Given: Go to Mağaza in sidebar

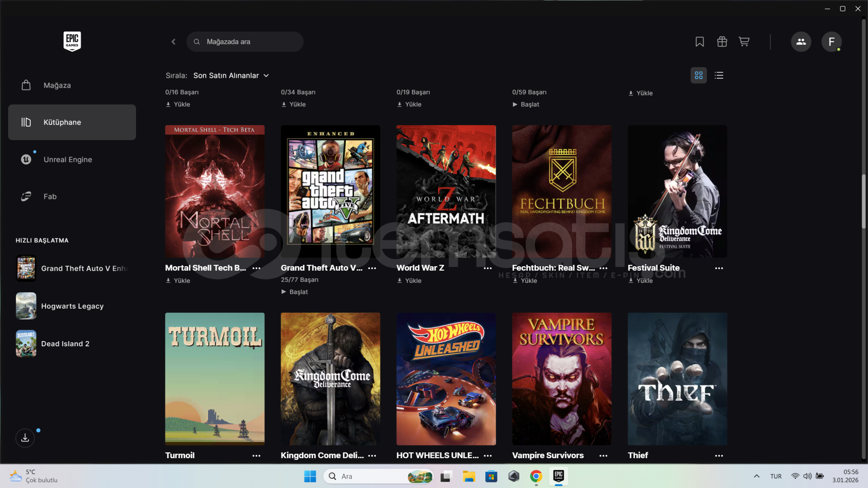Looking at the screenshot, I should (x=57, y=85).
